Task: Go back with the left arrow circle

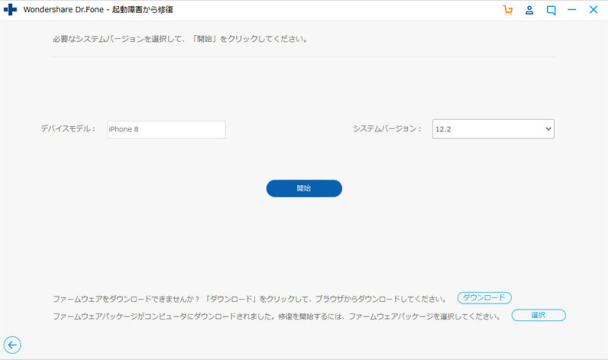Action: [x=12, y=344]
